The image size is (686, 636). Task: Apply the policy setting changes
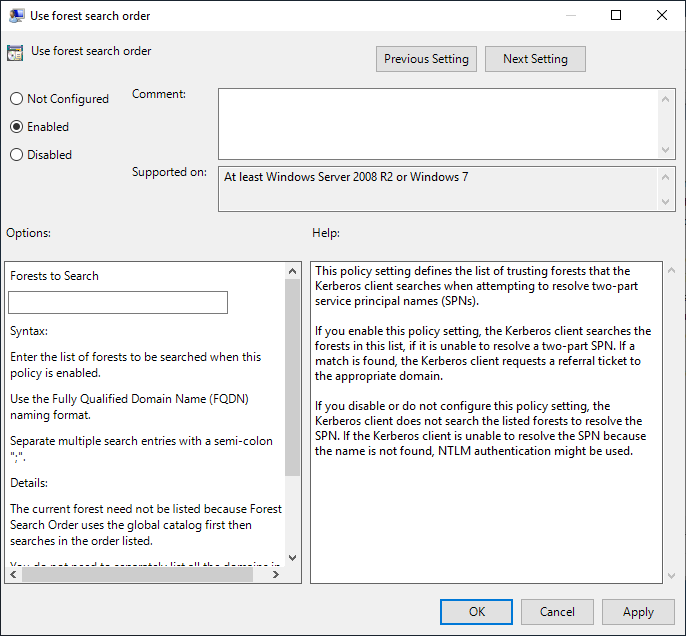click(x=638, y=612)
